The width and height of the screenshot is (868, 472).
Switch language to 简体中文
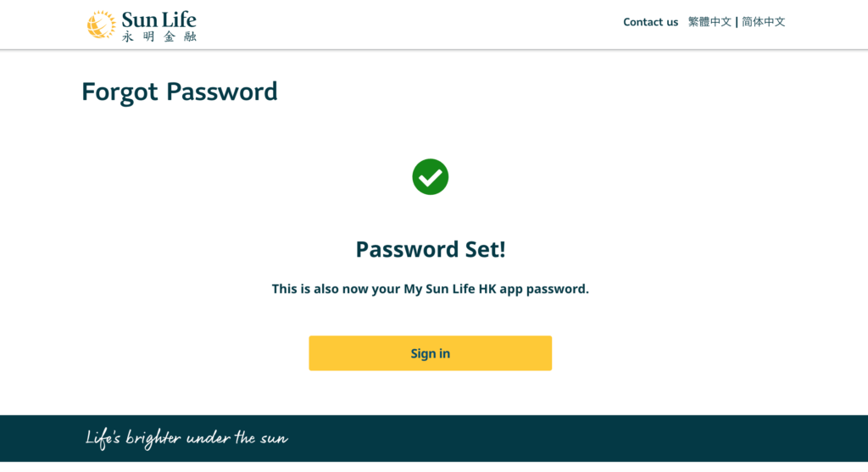point(764,21)
